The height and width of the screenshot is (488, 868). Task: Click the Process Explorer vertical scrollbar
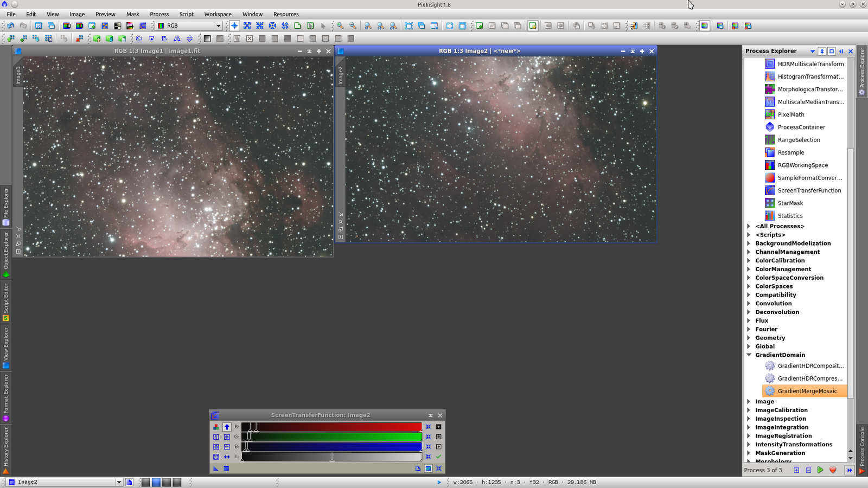(850, 272)
